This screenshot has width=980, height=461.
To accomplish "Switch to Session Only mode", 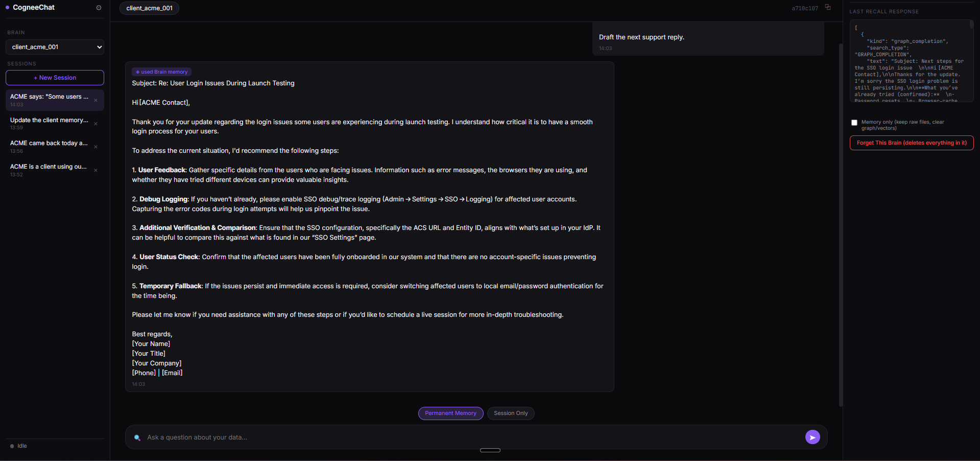I will click(511, 413).
